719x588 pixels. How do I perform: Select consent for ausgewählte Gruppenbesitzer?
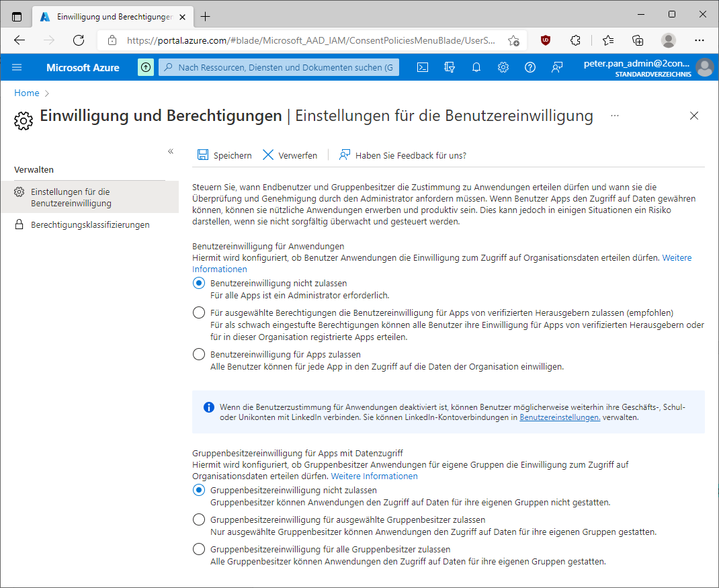pos(198,519)
